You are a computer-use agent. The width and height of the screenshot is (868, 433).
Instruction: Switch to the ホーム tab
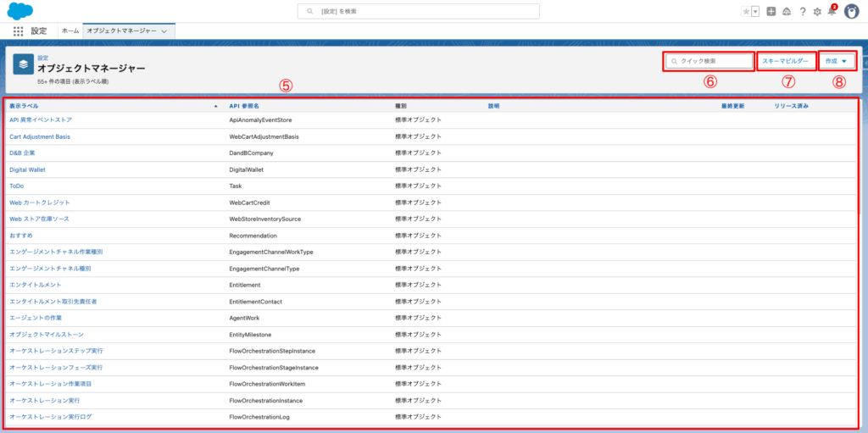[70, 31]
